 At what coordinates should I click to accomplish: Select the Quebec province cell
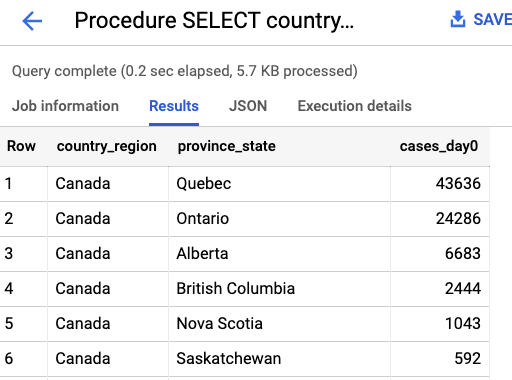pos(279,184)
